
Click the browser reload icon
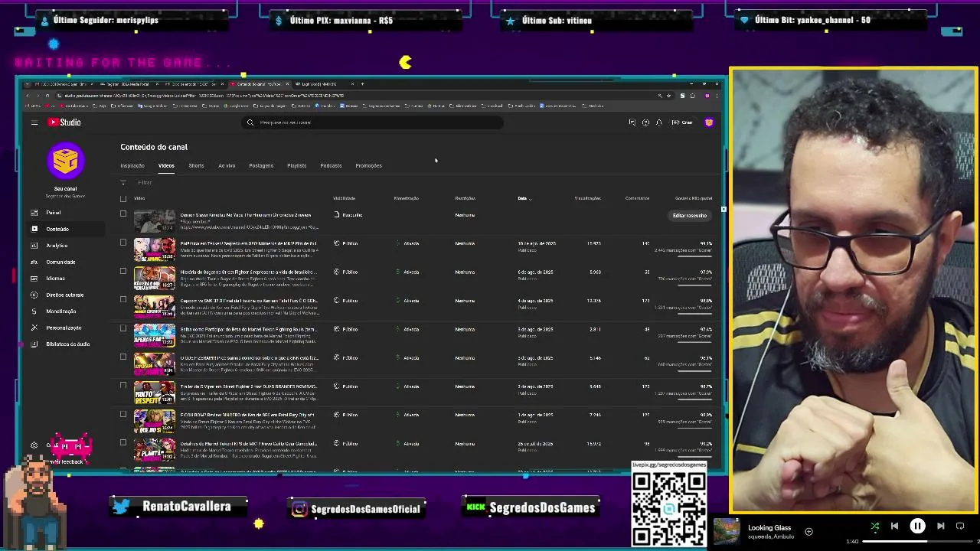click(x=47, y=96)
